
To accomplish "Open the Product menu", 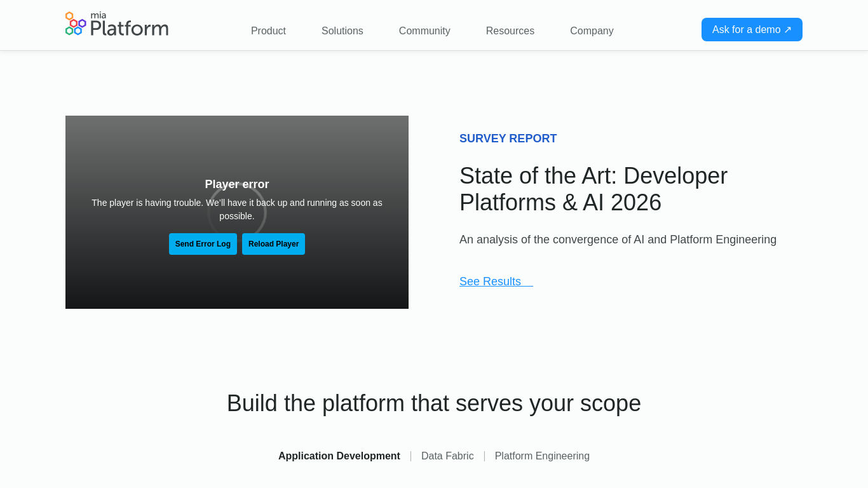I will click(268, 30).
